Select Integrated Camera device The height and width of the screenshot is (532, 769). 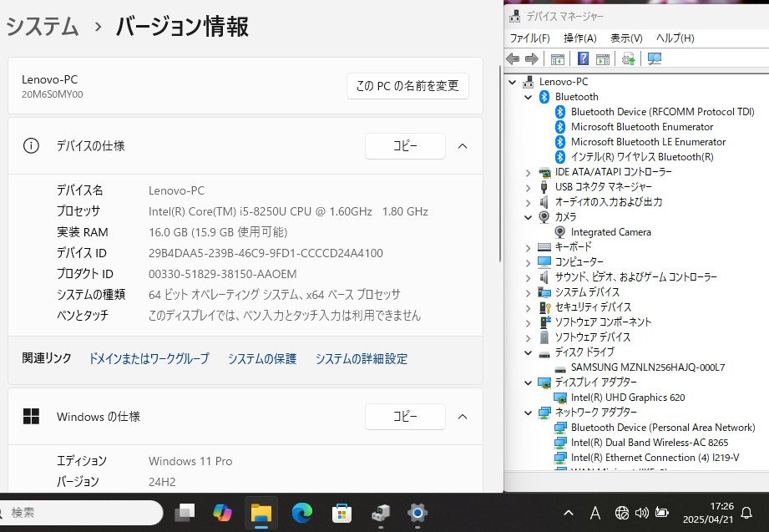[610, 232]
